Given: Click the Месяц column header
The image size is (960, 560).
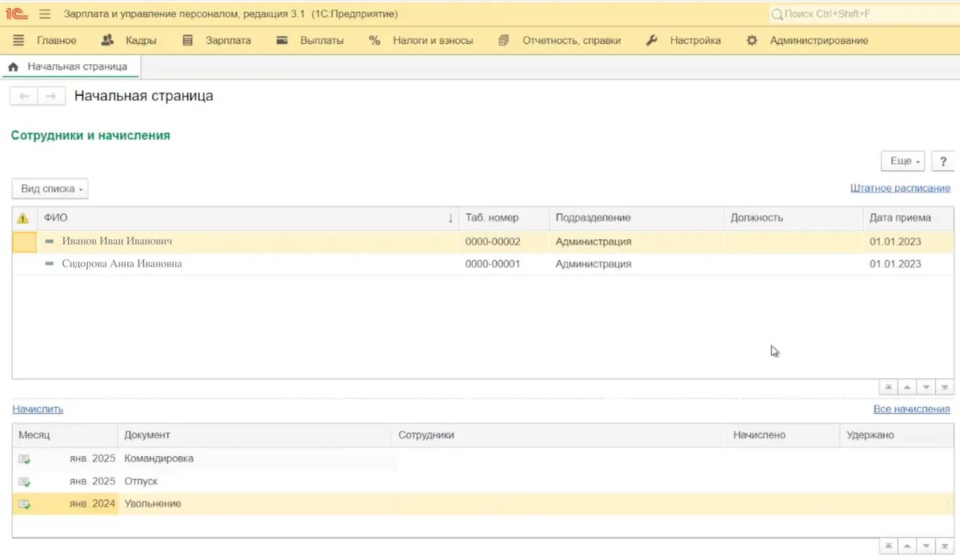Looking at the screenshot, I should (66, 435).
